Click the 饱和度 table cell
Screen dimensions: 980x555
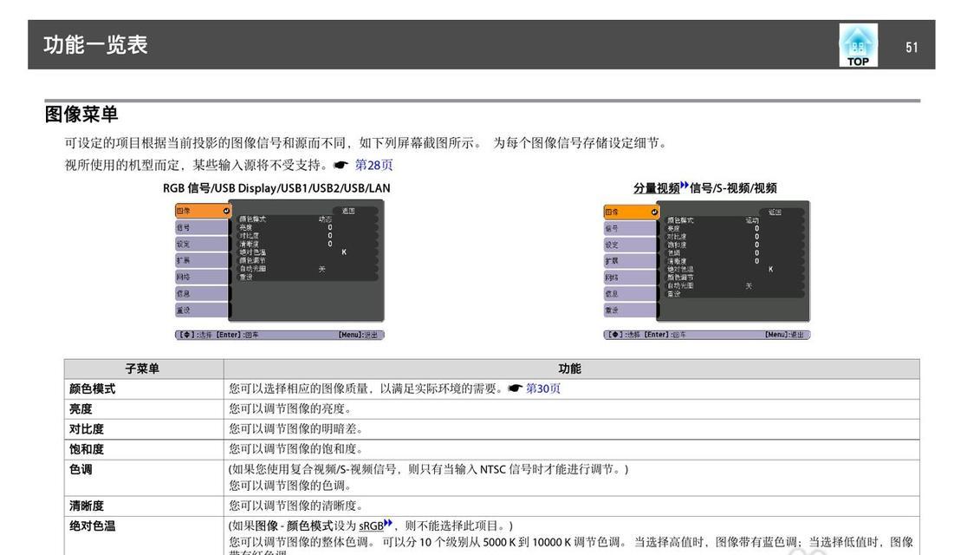144,449
